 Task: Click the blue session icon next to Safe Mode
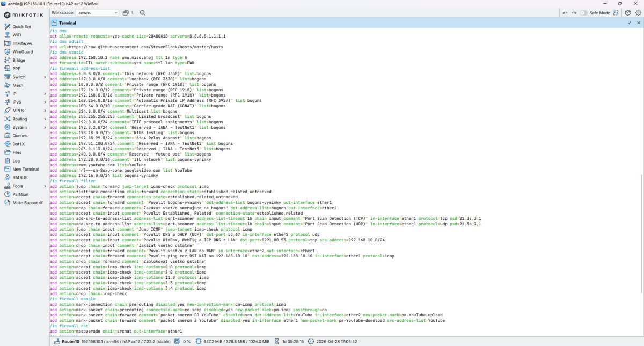(x=616, y=12)
